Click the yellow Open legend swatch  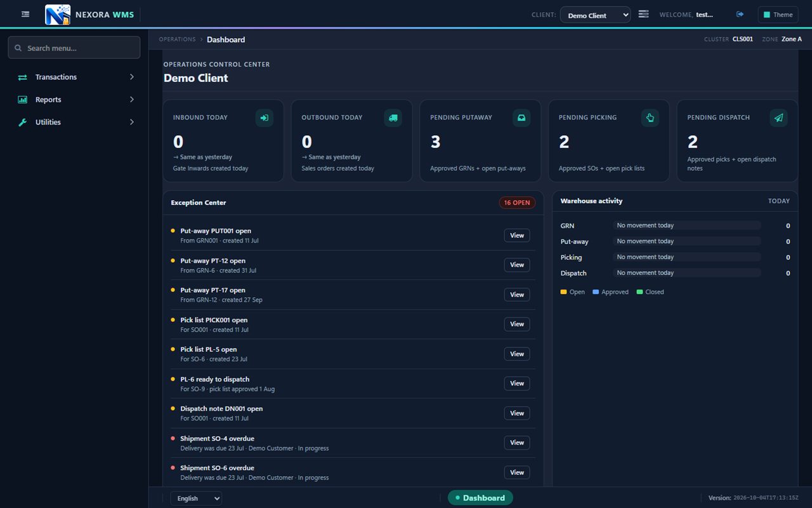(563, 292)
